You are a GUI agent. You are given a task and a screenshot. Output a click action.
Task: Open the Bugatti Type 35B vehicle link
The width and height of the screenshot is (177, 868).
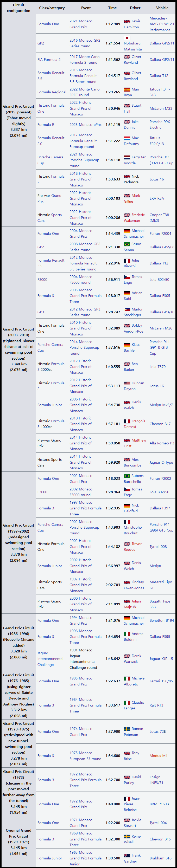coord(160,604)
